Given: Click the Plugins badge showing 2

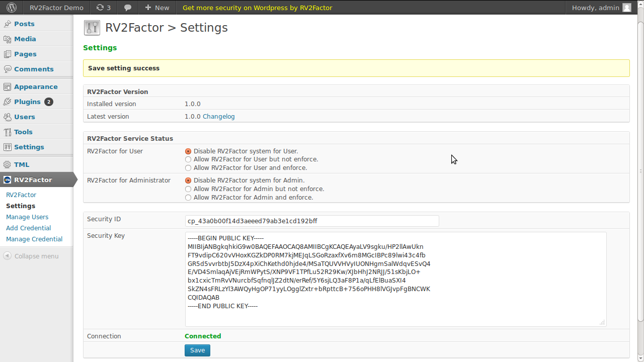Looking at the screenshot, I should [x=48, y=102].
